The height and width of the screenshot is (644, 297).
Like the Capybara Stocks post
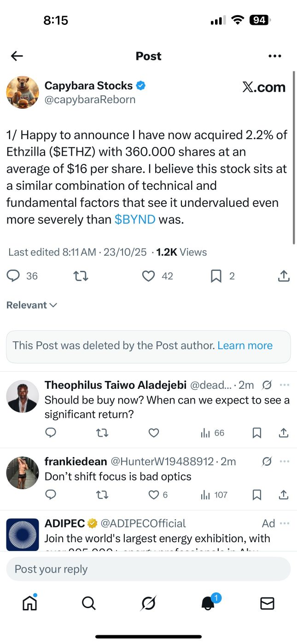click(x=148, y=276)
